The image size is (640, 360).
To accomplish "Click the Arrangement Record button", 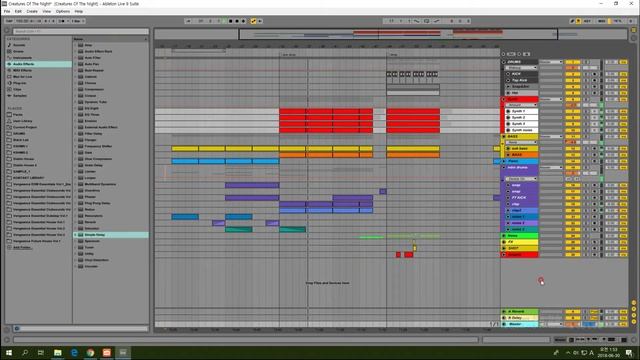I will coord(237,21).
